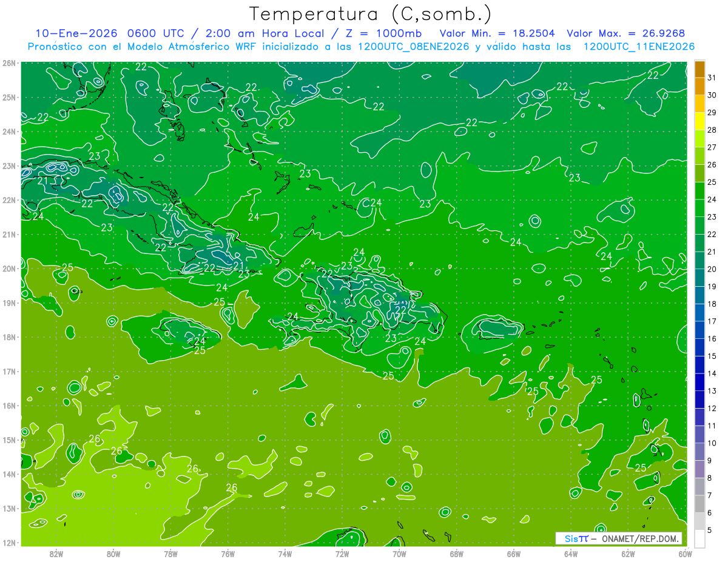Click the legend value 27
Image resolution: width=728 pixels, height=562 pixels.
point(712,147)
